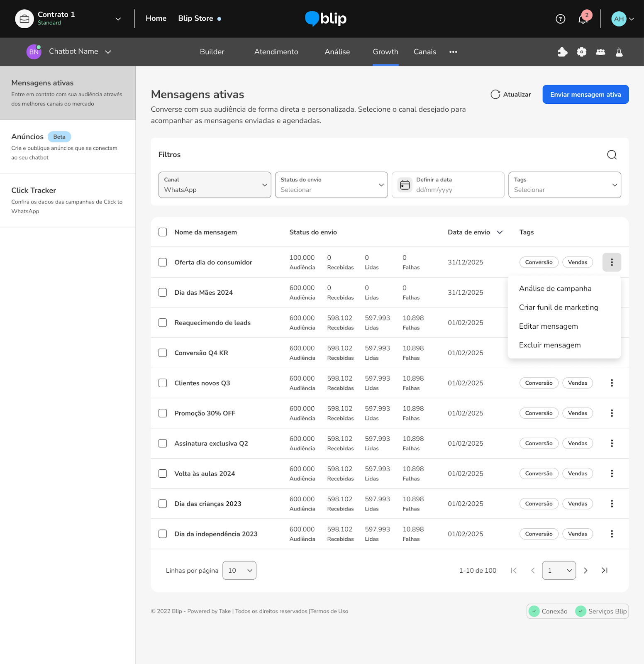Open the Status do envio filter dropdown
Screen dimensions: 644x664
(x=331, y=185)
